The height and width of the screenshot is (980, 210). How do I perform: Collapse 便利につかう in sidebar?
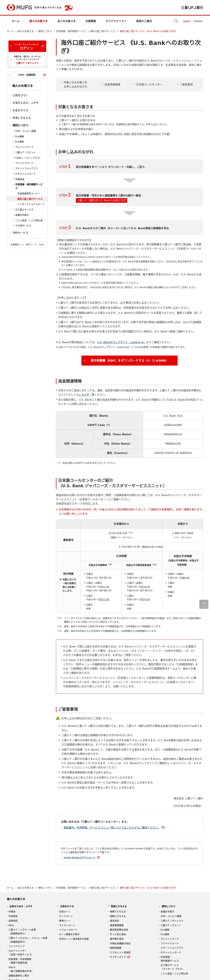coord(20,125)
